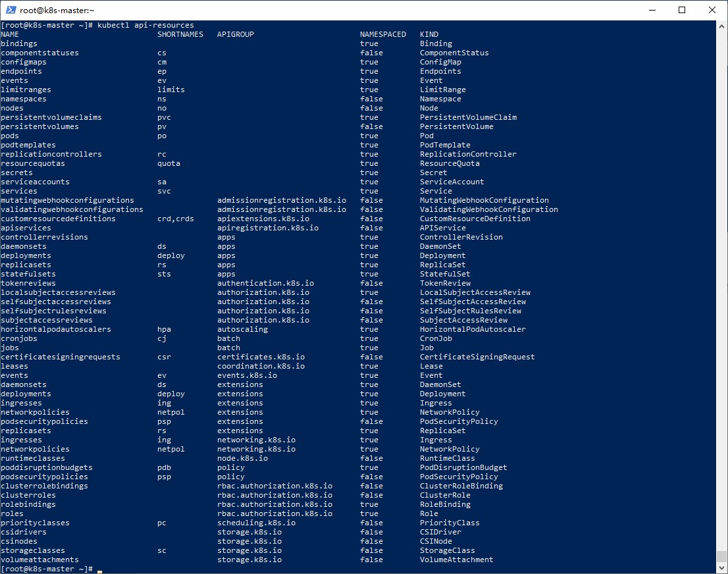728x574 pixels.
Task: Click the 'apiregistration.k8s.io' API group
Action: pos(268,228)
